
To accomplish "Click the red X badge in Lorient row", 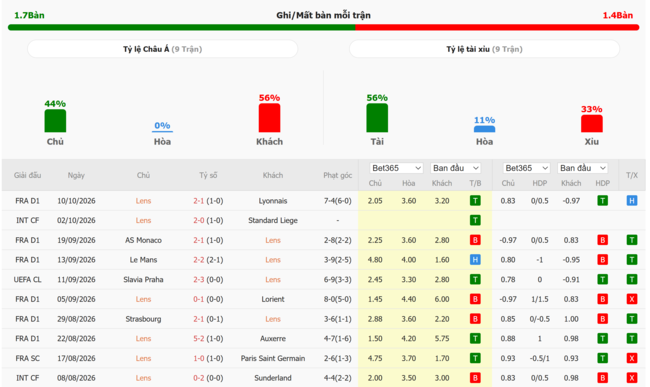I will coord(631,299).
